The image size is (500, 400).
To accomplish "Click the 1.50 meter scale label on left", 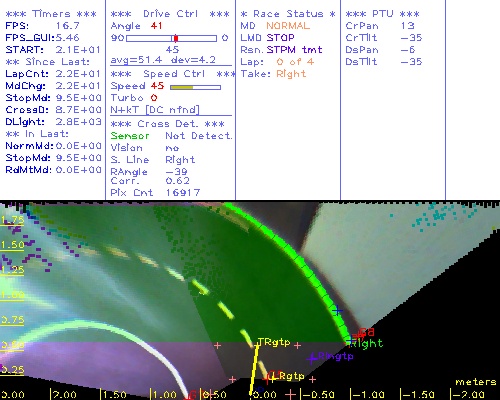I will 12,245.
